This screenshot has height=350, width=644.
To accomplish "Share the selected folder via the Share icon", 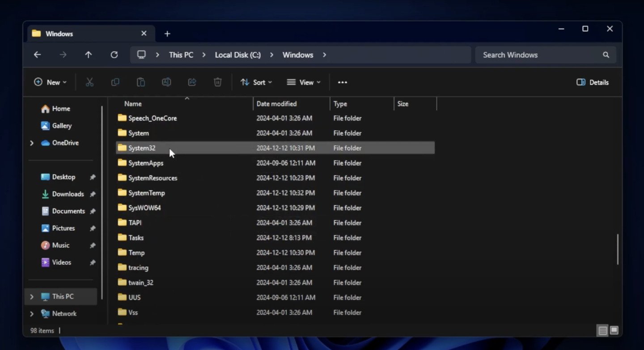I will [x=192, y=82].
